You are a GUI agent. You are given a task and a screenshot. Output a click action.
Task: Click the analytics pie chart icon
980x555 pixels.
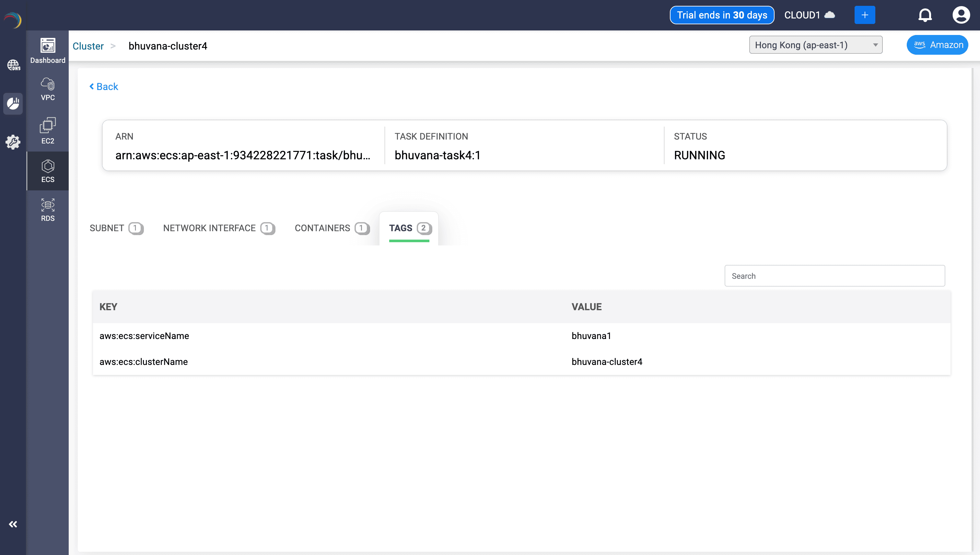point(13,103)
